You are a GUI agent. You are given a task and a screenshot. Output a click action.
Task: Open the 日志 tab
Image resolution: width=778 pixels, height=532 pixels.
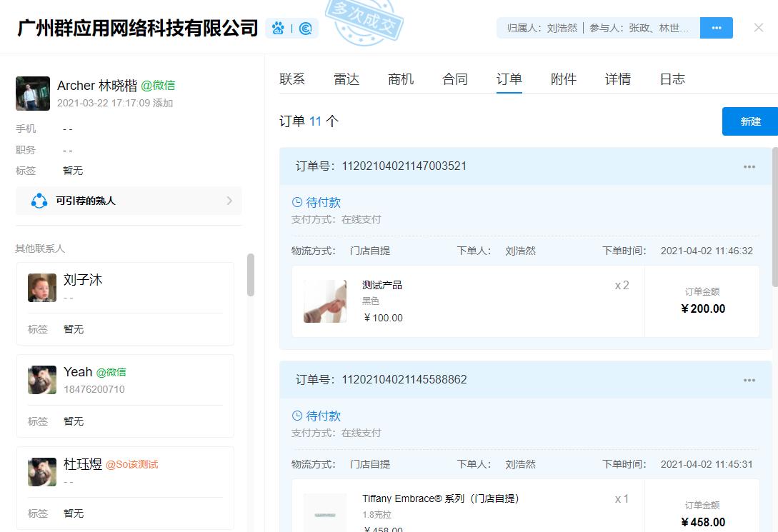coord(672,79)
